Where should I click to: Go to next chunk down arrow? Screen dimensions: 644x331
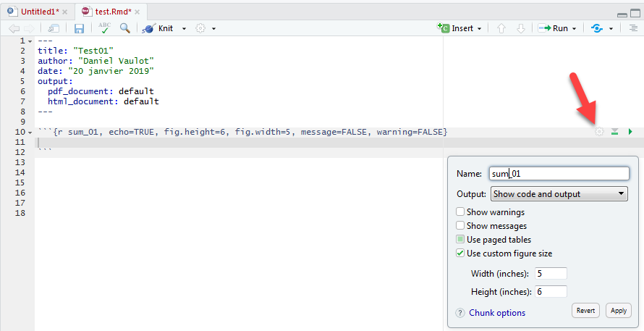[520, 28]
